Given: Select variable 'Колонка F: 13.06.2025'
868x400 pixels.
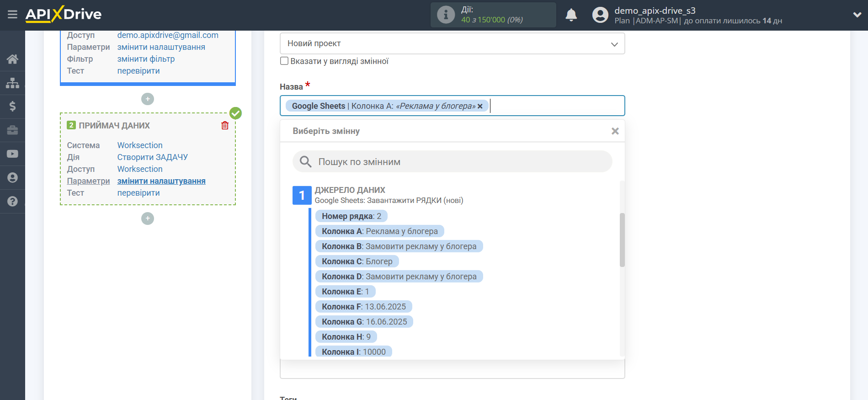Looking at the screenshot, I should pos(364,307).
